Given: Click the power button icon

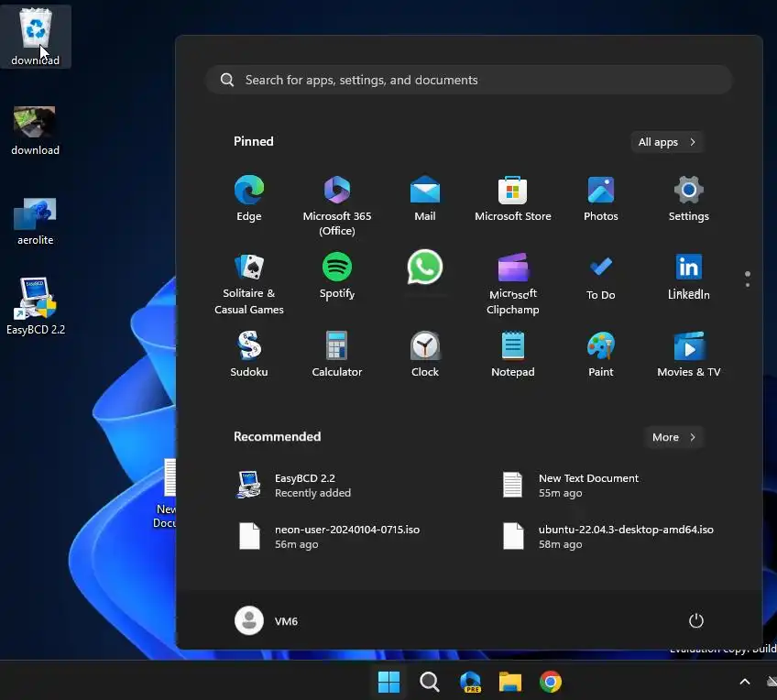Looking at the screenshot, I should [x=695, y=620].
